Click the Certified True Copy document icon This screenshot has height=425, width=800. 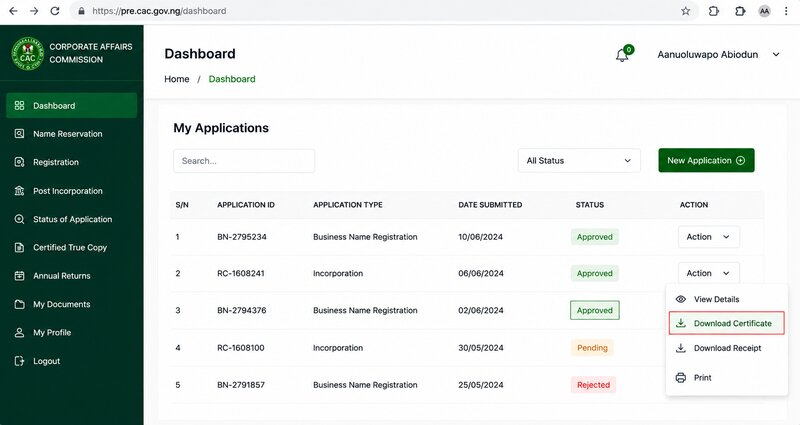[19, 247]
